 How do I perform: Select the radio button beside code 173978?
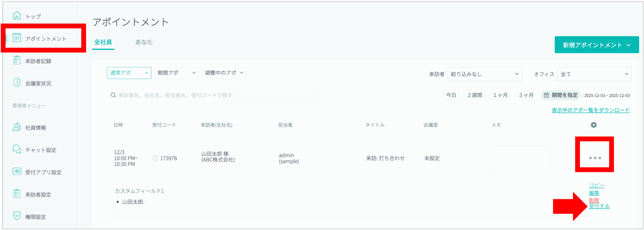tap(155, 158)
